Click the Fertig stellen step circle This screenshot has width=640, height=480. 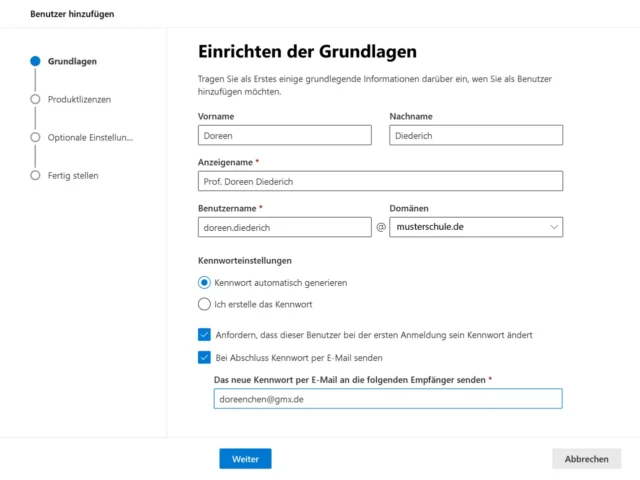[35, 175]
